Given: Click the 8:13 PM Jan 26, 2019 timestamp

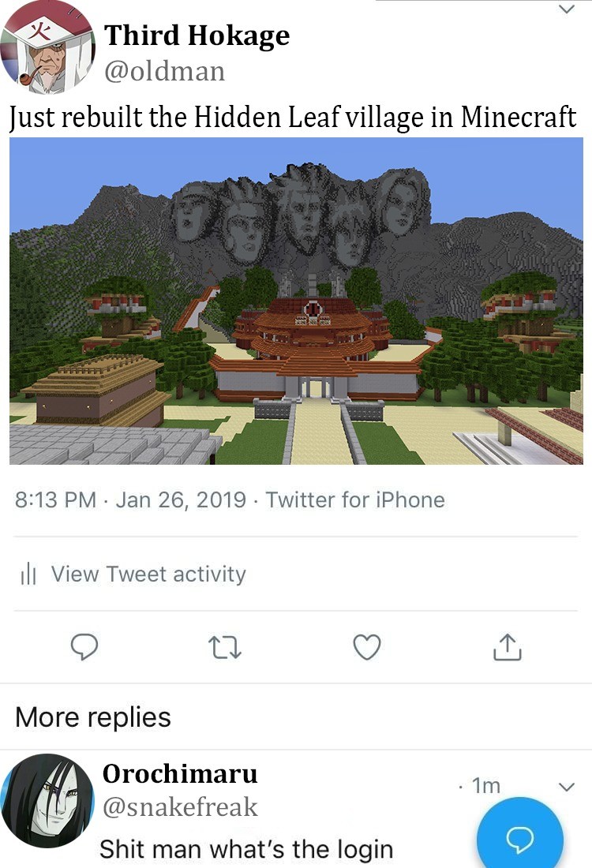Looking at the screenshot, I should pos(130,499).
